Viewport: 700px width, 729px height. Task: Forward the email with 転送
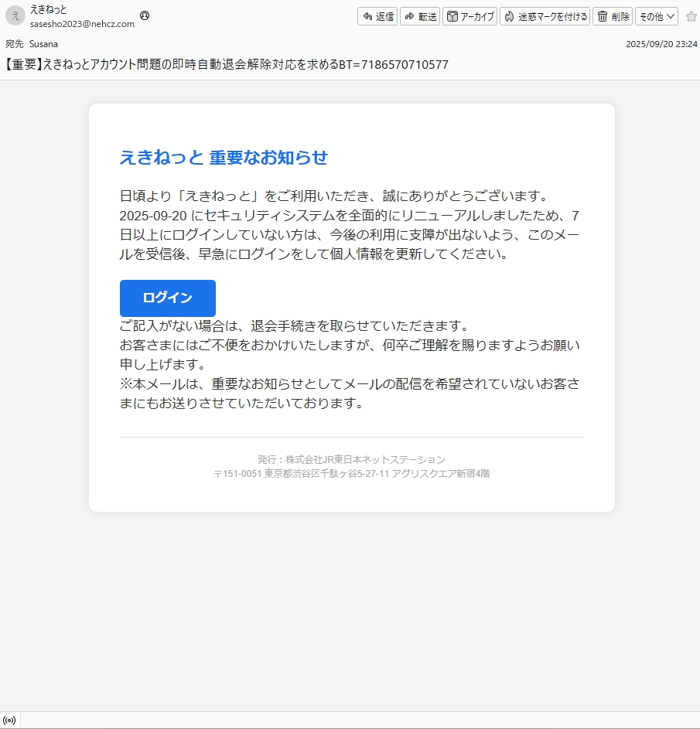click(x=420, y=16)
